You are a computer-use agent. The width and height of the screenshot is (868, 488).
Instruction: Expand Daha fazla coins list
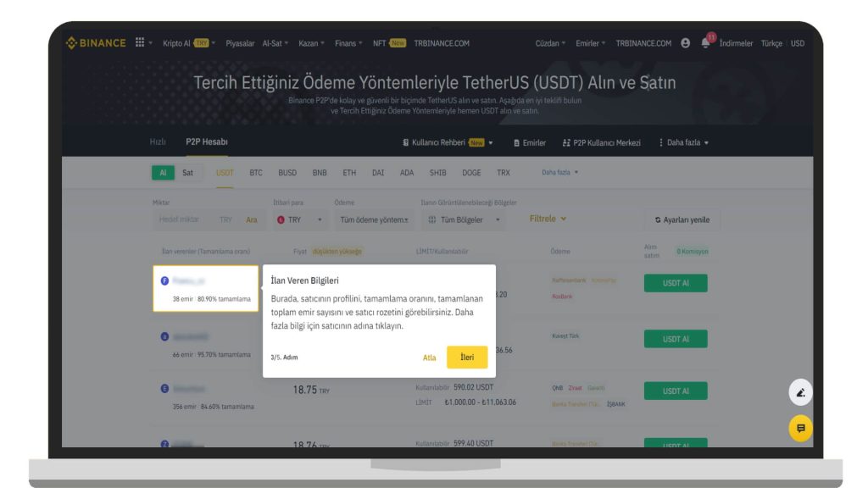[x=559, y=172]
